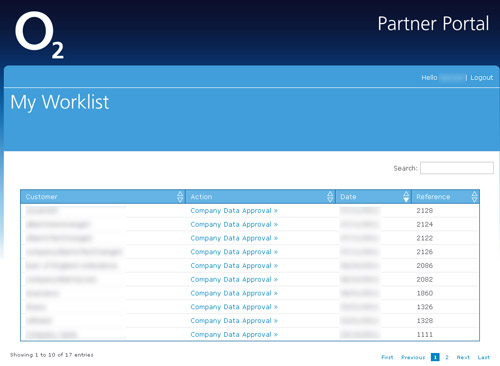Click the Reference column header label

coord(433,197)
